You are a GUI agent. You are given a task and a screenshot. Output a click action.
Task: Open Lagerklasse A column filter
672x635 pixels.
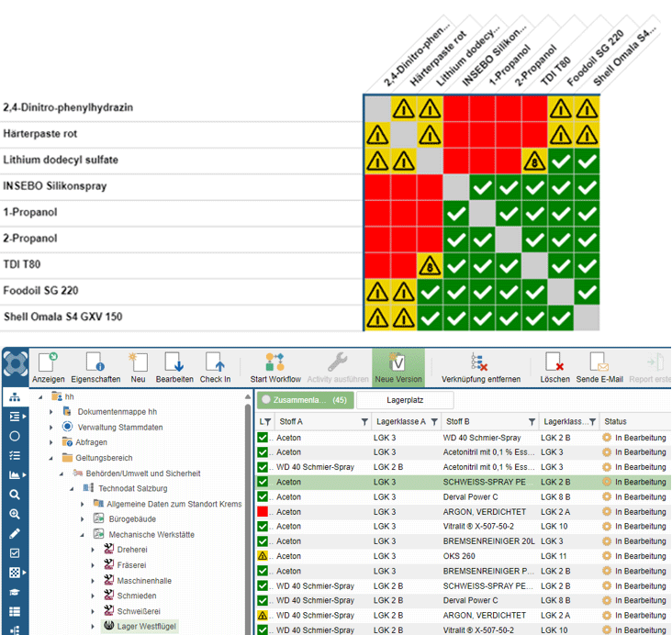pyautogui.click(x=434, y=422)
